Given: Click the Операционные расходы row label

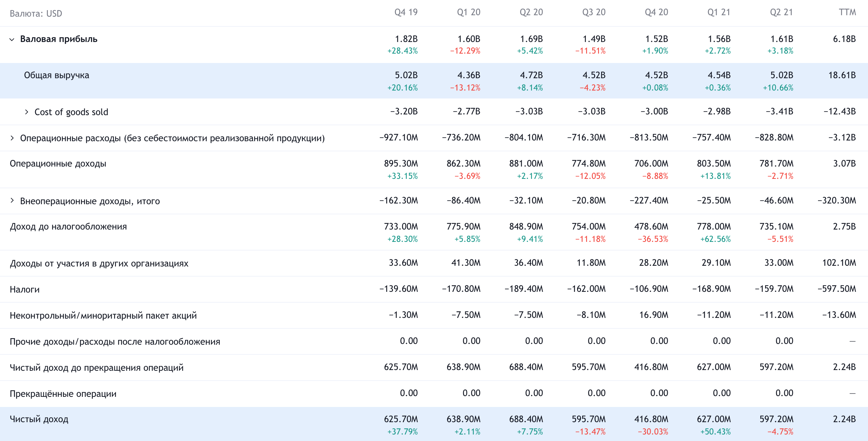Looking at the screenshot, I should click(x=172, y=138).
